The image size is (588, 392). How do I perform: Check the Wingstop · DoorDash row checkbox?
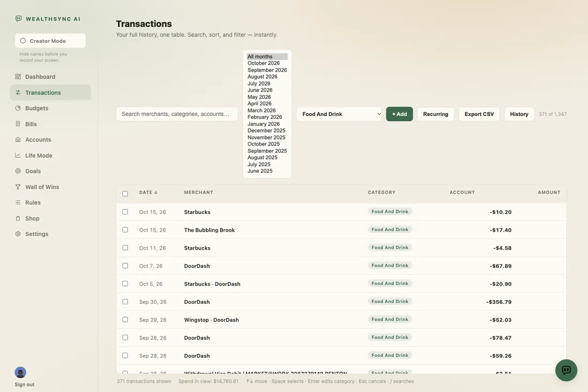[125, 320]
